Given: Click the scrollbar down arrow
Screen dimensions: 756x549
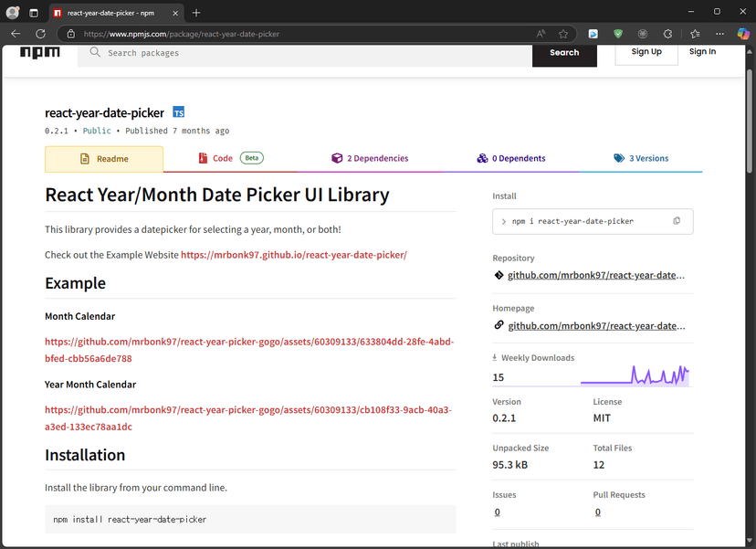Looking at the screenshot, I should tap(750, 541).
